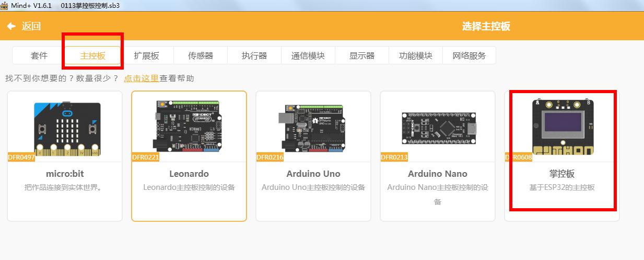The image size is (644, 260).
Task: Click the Leonardo card title
Action: [x=189, y=174]
